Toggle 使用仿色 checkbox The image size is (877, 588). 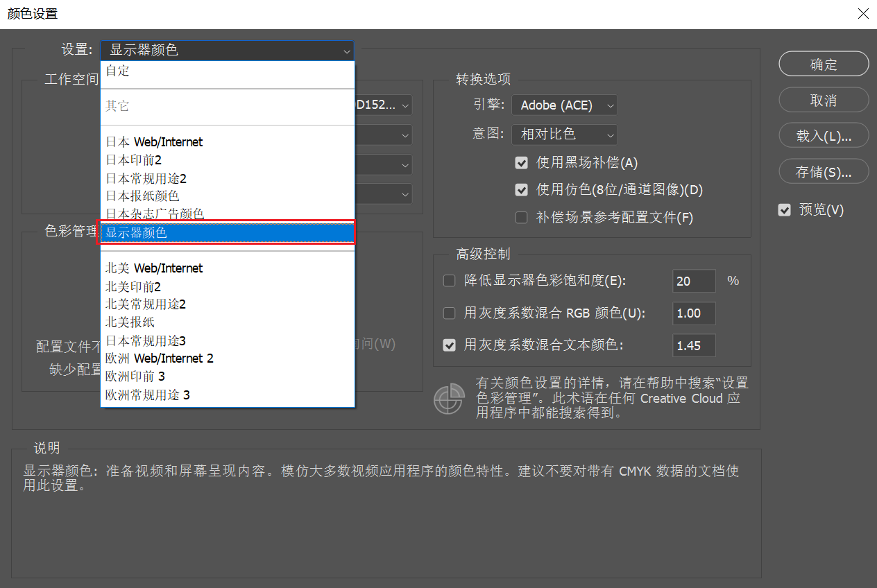pos(522,190)
